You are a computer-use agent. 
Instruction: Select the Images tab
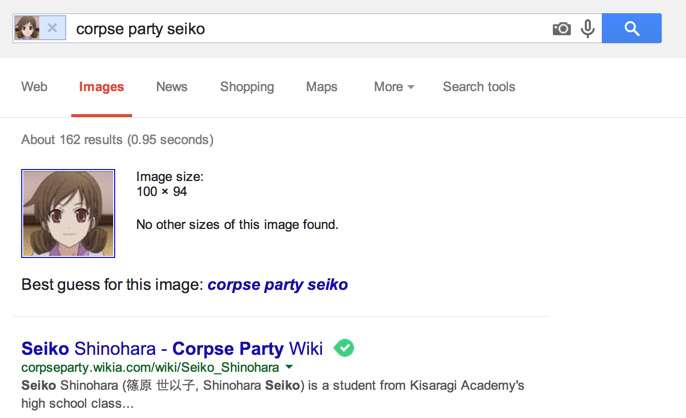tap(102, 87)
